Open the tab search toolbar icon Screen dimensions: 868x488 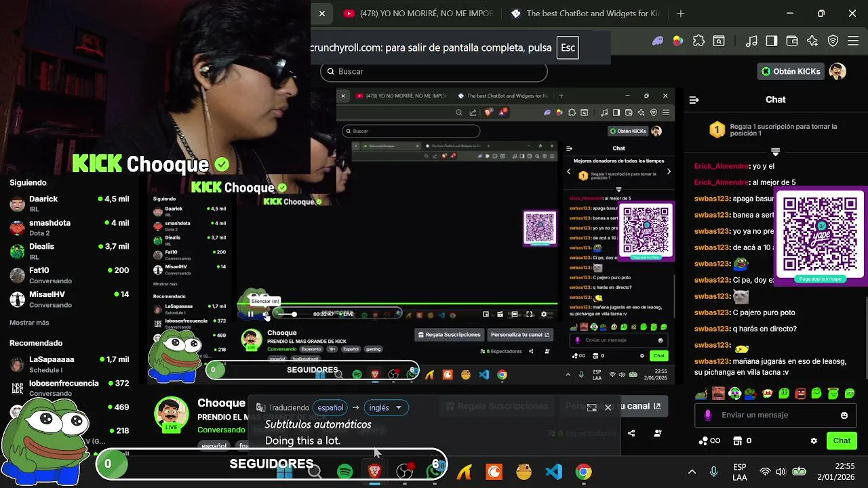coord(719,41)
